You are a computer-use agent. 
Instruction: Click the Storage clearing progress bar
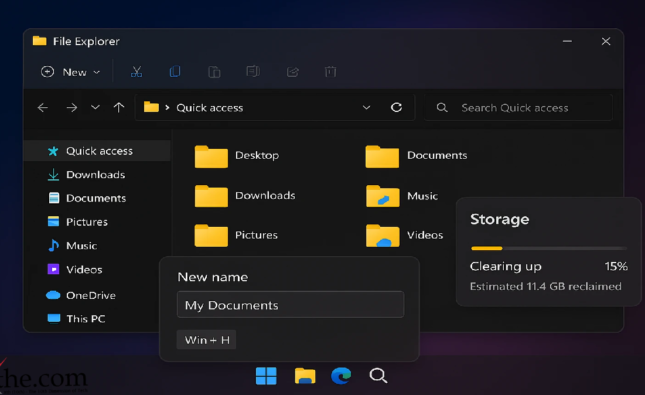tap(549, 248)
